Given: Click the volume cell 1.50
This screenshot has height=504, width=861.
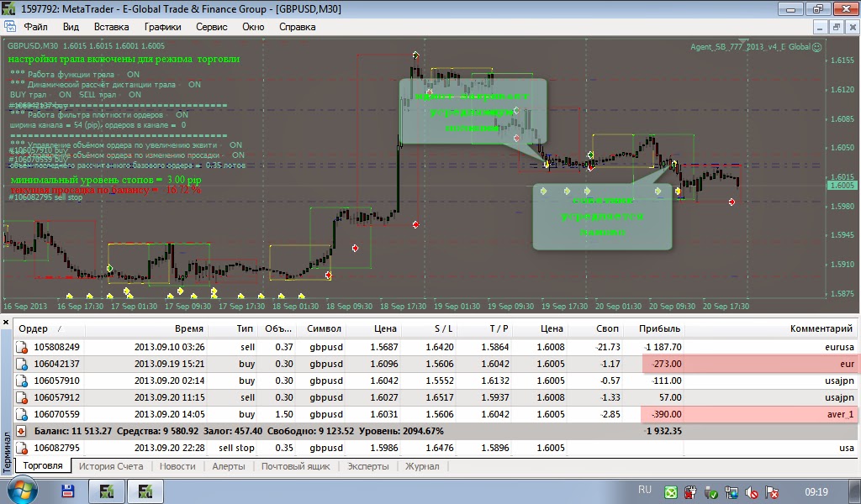Looking at the screenshot, I should (x=283, y=415).
